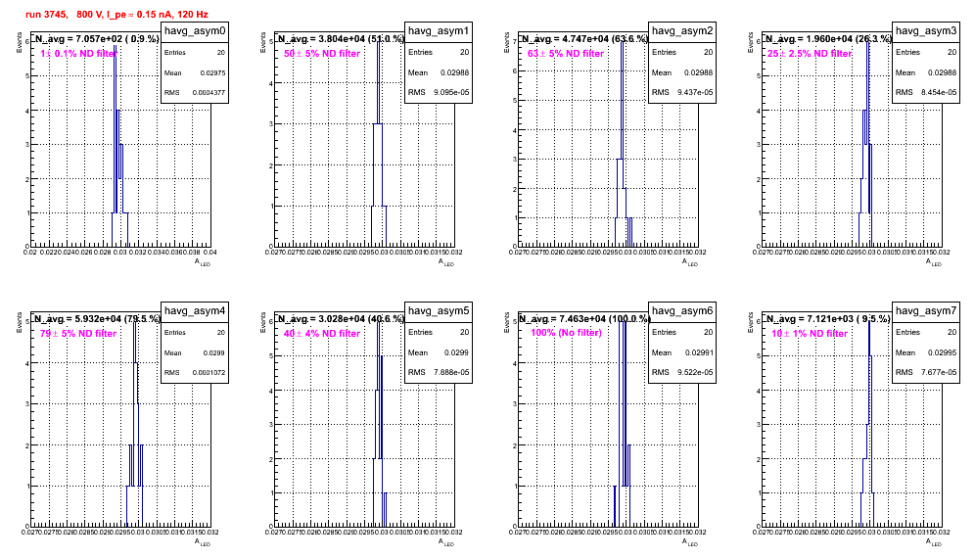The height and width of the screenshot is (560, 975).
Task: Select the havg_asym6 histogram title
Action: coord(682,311)
